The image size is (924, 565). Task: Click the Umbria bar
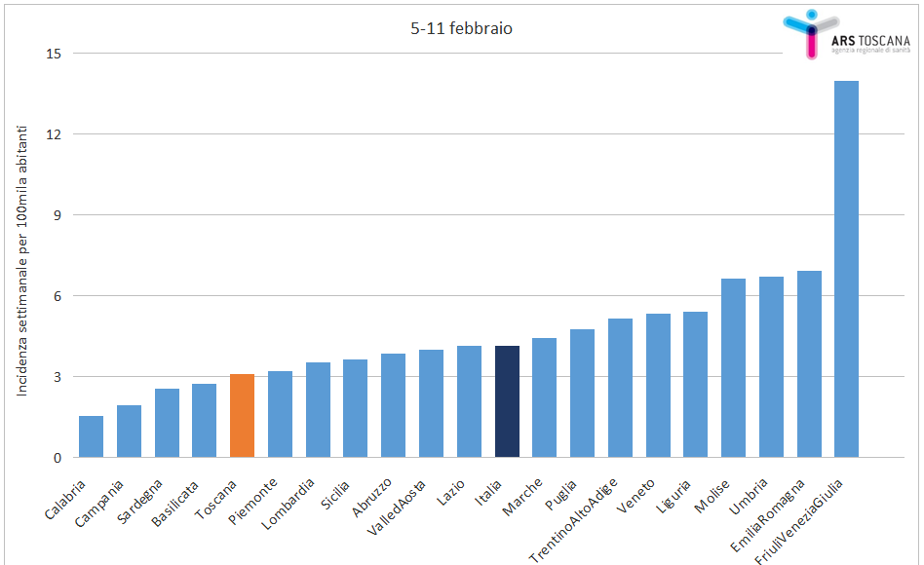coord(771,367)
